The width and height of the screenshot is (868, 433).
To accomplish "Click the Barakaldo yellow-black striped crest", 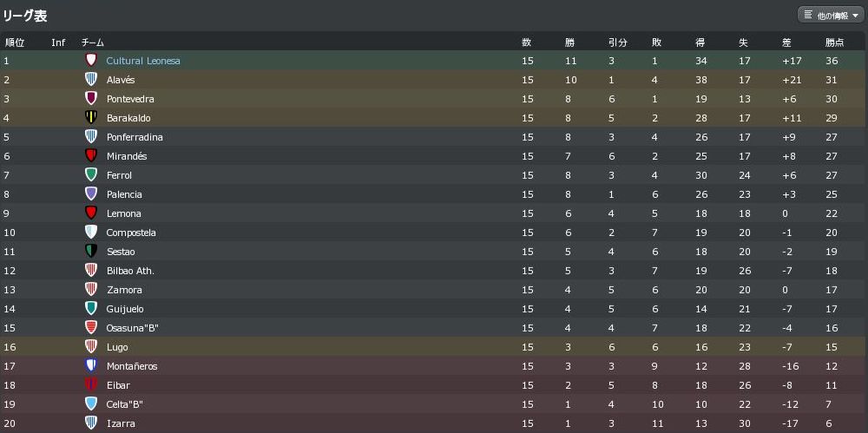I will pos(91,118).
